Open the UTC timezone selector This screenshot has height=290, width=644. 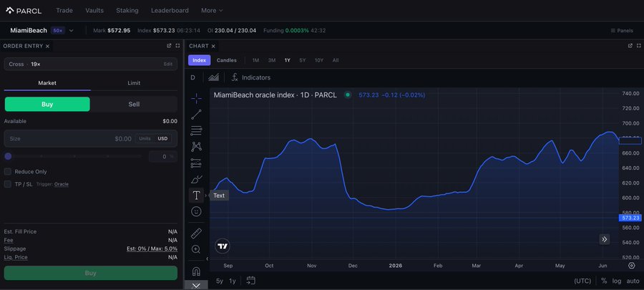[582, 281]
